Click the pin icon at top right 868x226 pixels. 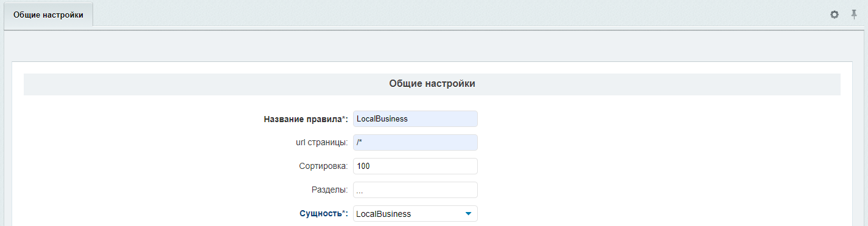[854, 14]
